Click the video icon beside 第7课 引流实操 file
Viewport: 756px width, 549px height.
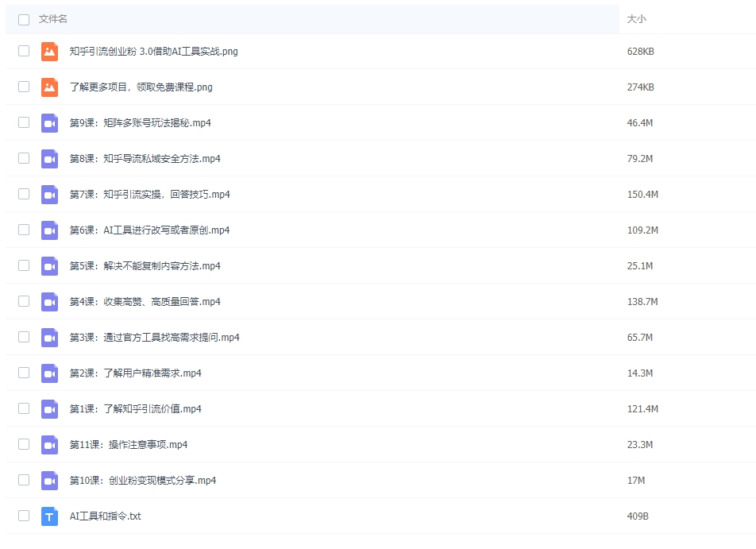click(48, 194)
